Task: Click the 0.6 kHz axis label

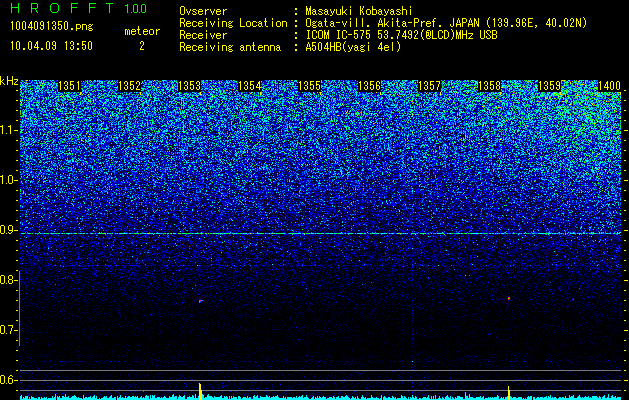Action: coord(7,380)
